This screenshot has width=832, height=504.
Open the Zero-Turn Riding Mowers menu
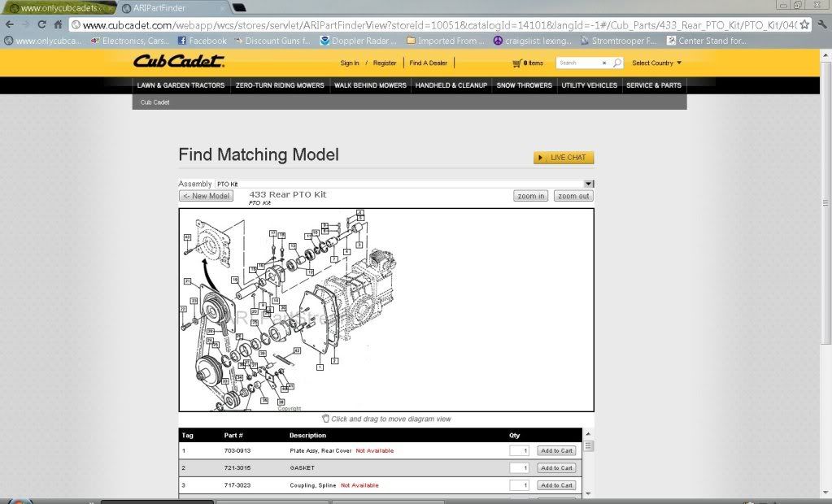click(280, 85)
